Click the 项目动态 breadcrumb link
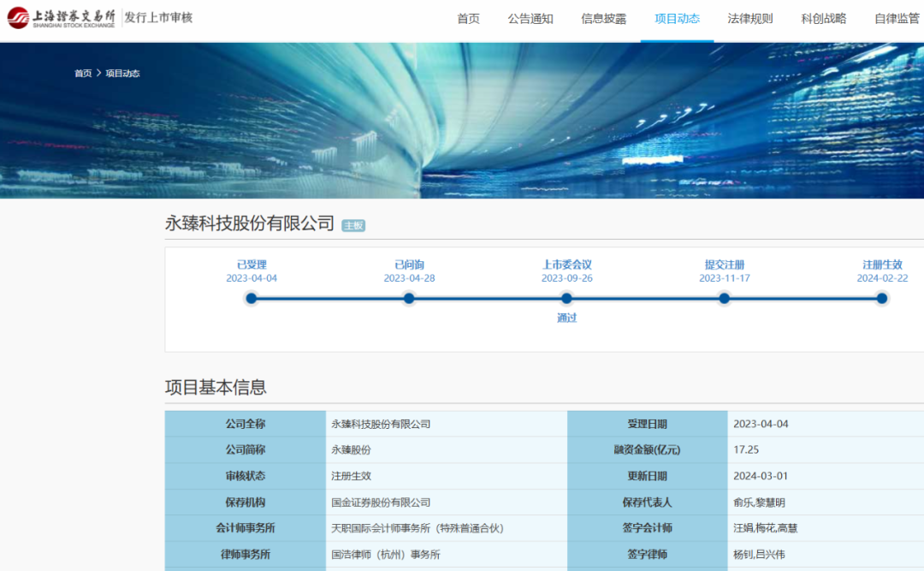The height and width of the screenshot is (571, 924). [x=122, y=73]
